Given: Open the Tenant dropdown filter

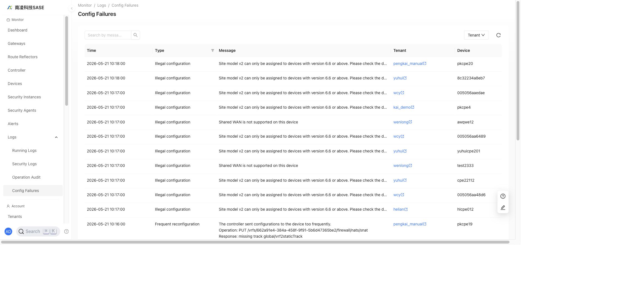Looking at the screenshot, I should (x=476, y=35).
